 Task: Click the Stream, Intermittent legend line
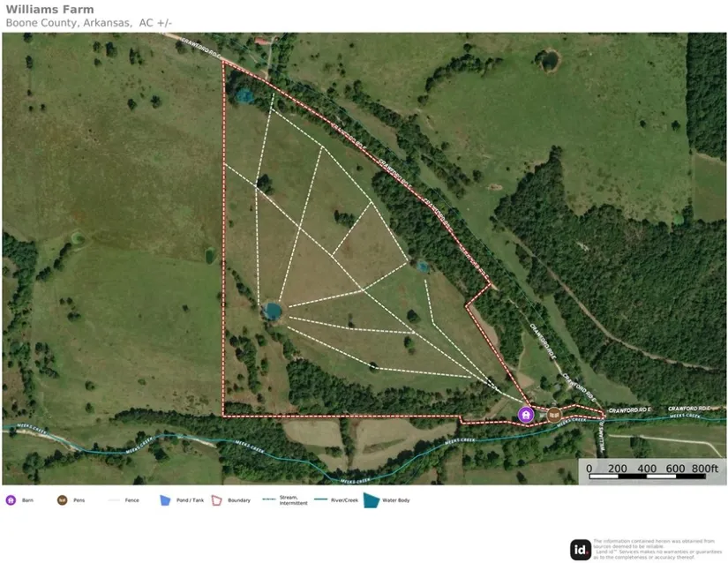tap(268, 500)
